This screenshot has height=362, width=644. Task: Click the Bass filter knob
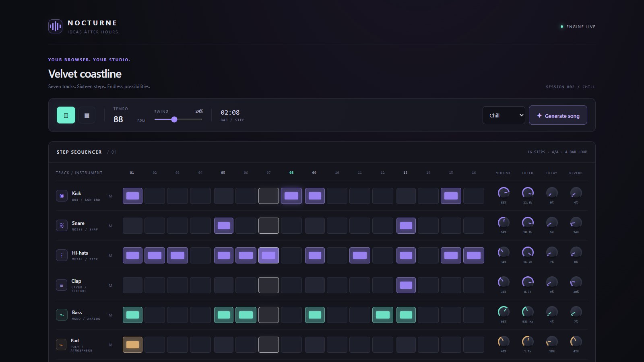(528, 312)
